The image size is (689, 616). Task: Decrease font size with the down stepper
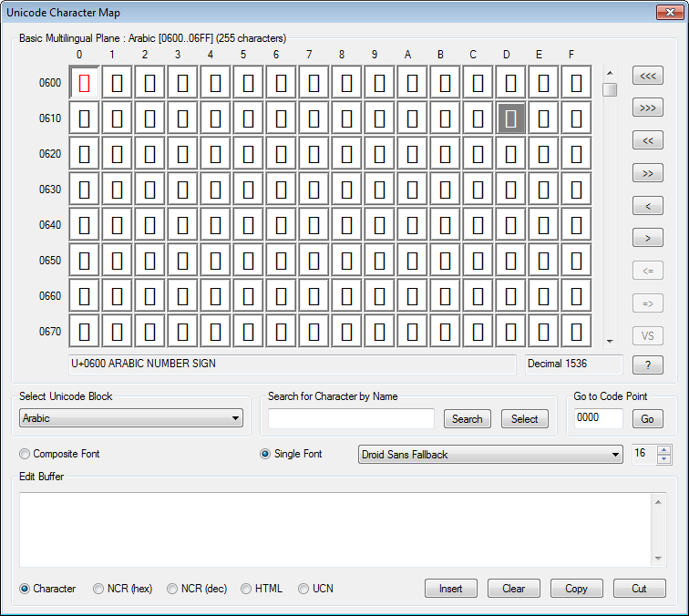click(x=664, y=459)
